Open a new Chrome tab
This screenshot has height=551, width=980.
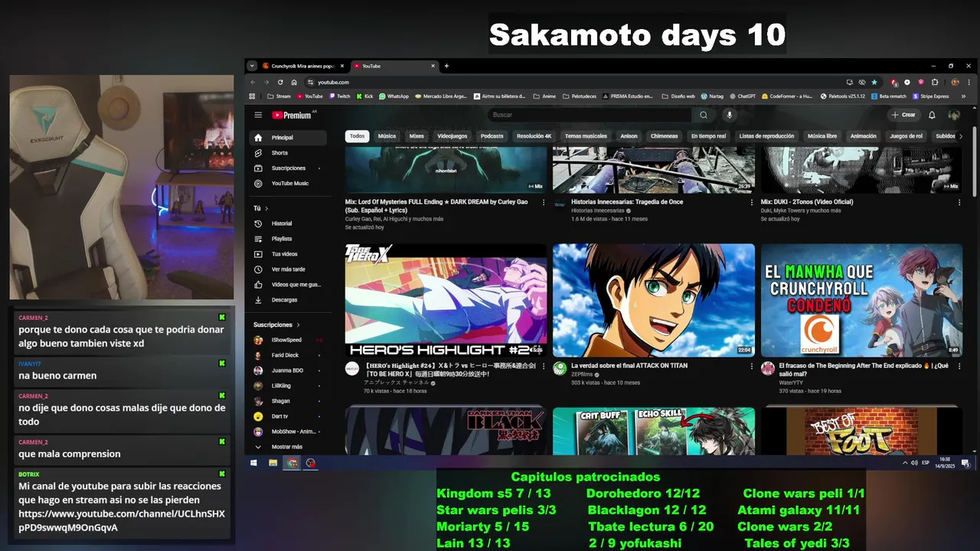tap(446, 66)
